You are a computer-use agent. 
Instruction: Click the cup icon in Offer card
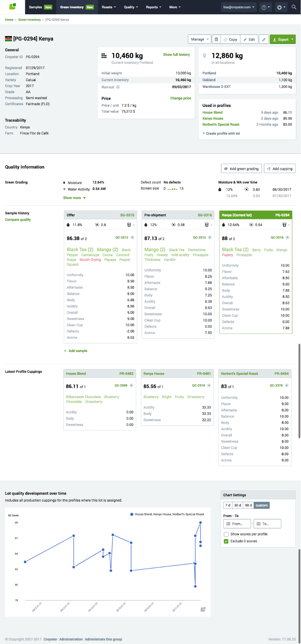point(129,225)
